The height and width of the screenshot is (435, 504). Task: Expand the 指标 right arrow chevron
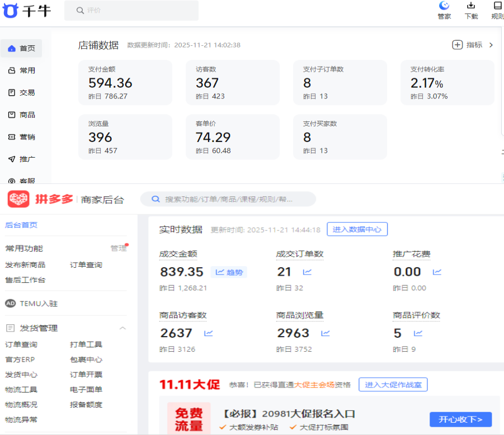[x=491, y=45]
